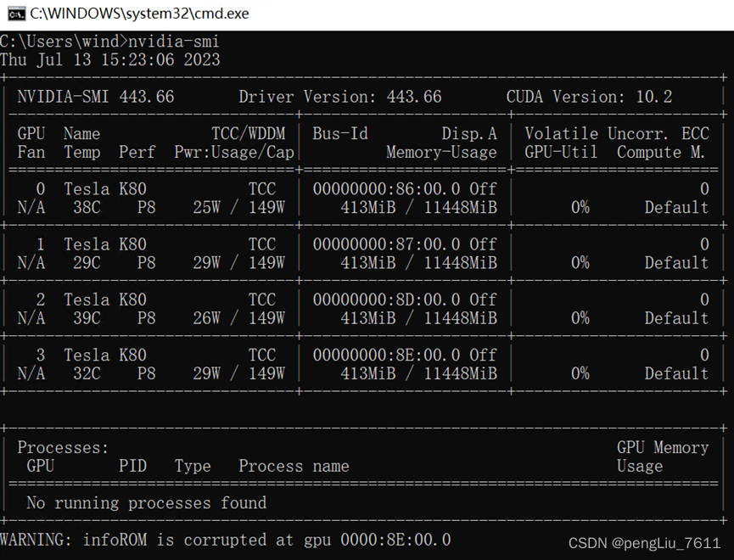Click power '25W / 149W' of GPU 0
Screen dimensions: 734x560
coord(238,207)
